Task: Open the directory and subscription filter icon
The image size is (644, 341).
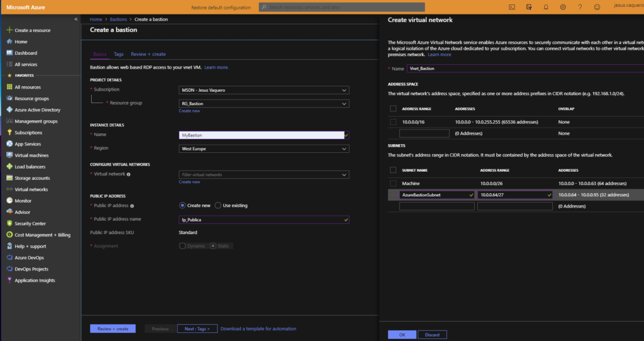Action: click(529, 7)
